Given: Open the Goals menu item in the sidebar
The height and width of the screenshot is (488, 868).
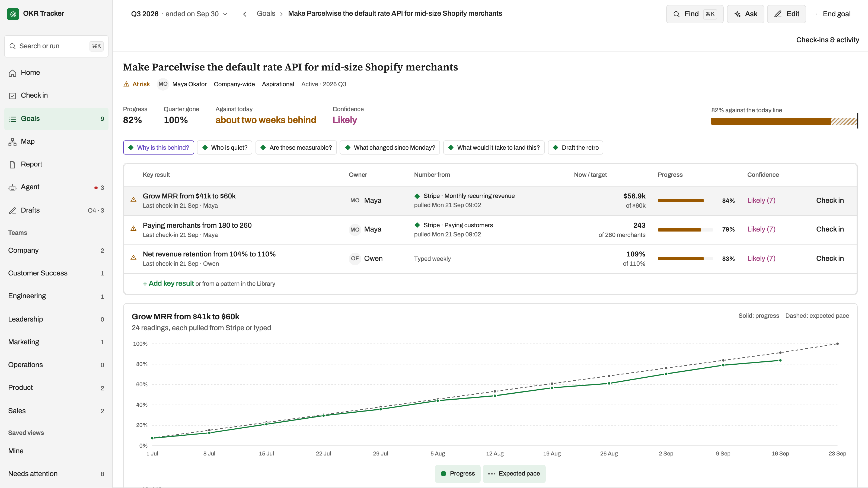Looking at the screenshot, I should (56, 118).
